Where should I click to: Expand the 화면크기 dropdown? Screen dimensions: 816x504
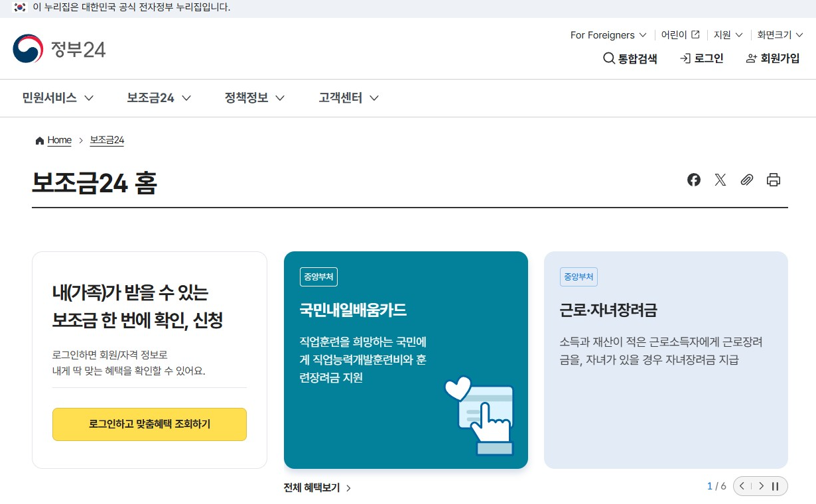tap(780, 34)
